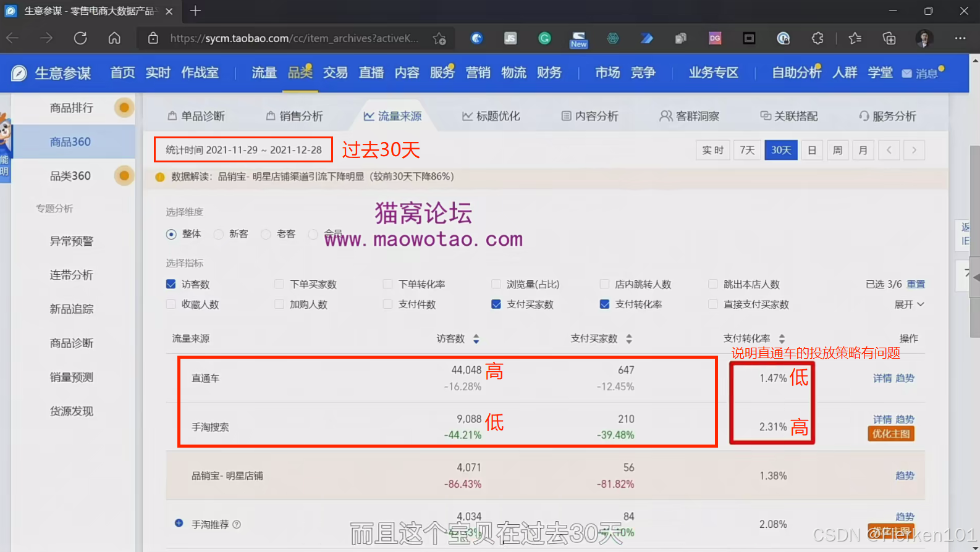Click 重置 to reset selected indicators

tap(916, 284)
